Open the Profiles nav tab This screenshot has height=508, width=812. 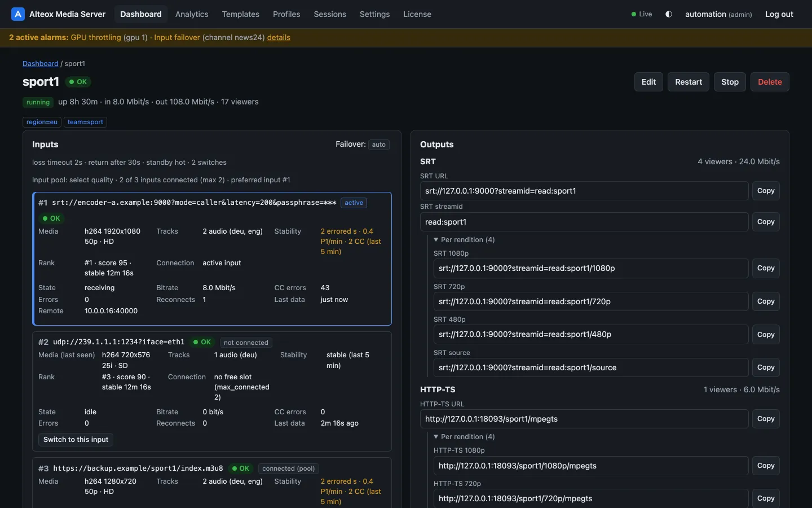(286, 14)
